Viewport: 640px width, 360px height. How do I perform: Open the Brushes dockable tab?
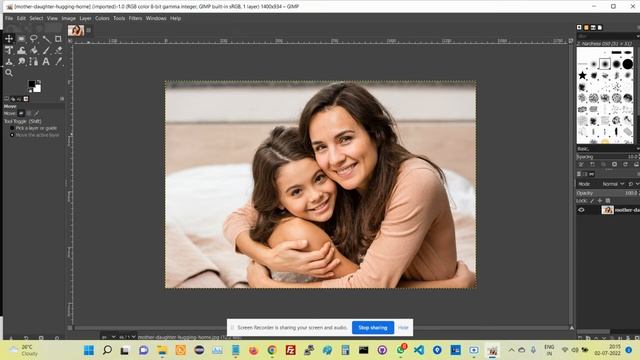pos(579,27)
